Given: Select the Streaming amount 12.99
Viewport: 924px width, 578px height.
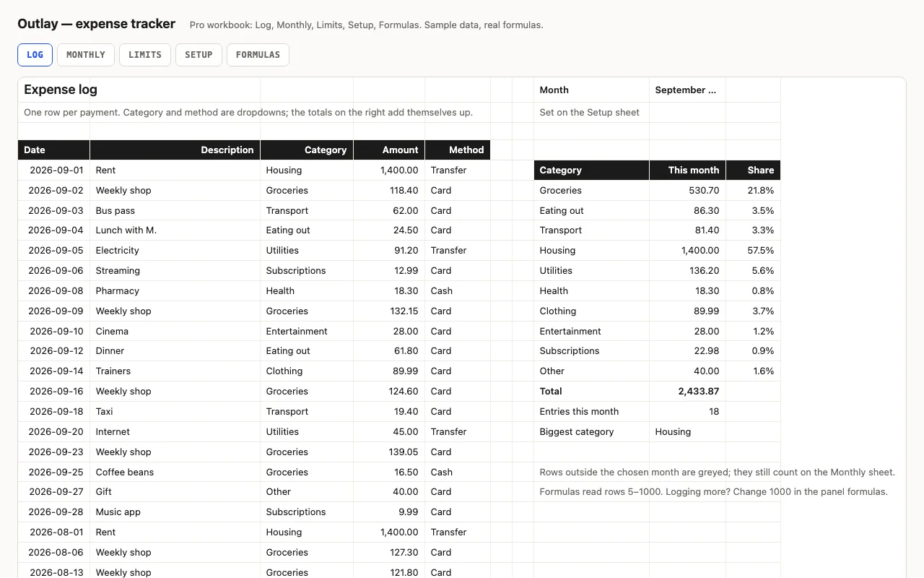Looking at the screenshot, I should point(389,271).
